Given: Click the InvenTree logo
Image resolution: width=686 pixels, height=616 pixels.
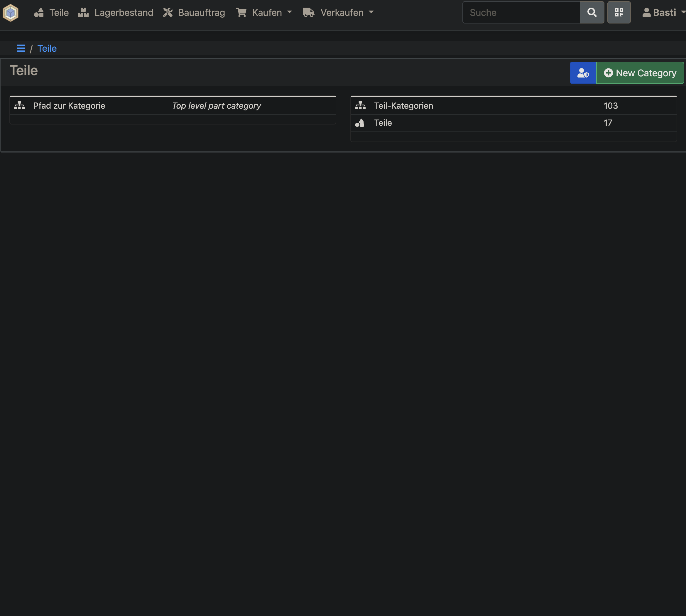Looking at the screenshot, I should [x=10, y=13].
